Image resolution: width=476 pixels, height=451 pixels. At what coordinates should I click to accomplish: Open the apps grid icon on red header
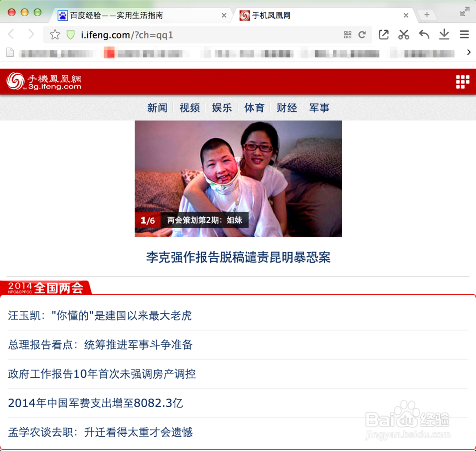pyautogui.click(x=462, y=81)
